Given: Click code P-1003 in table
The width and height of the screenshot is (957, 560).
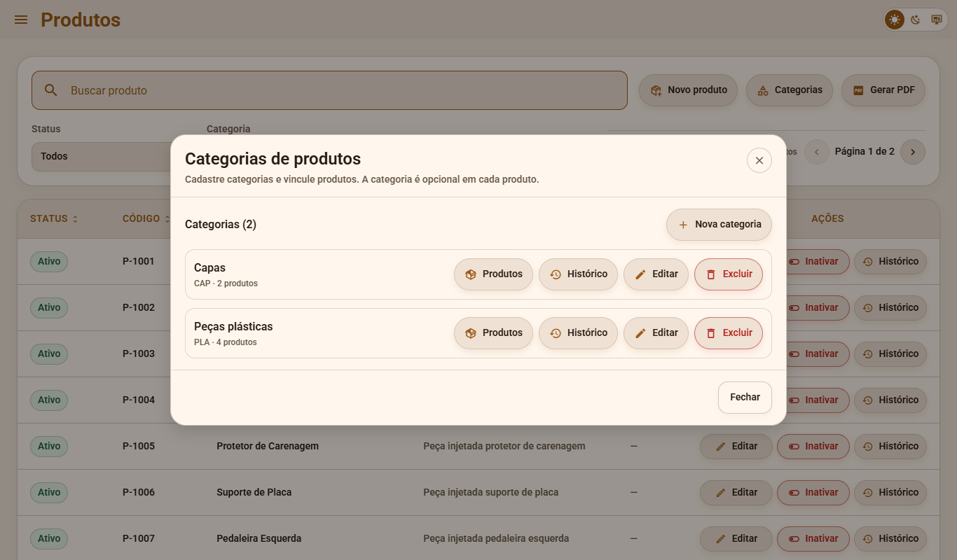Looking at the screenshot, I should coord(139,354).
